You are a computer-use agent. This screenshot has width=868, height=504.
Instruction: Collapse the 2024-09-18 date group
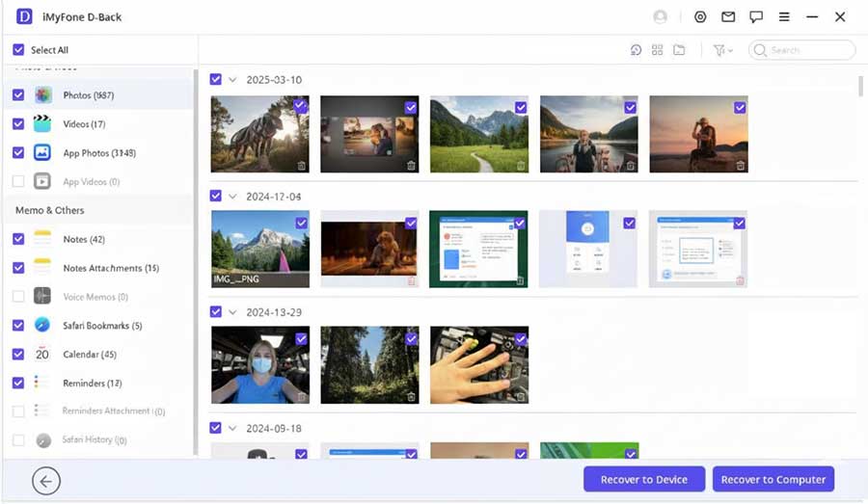(232, 428)
